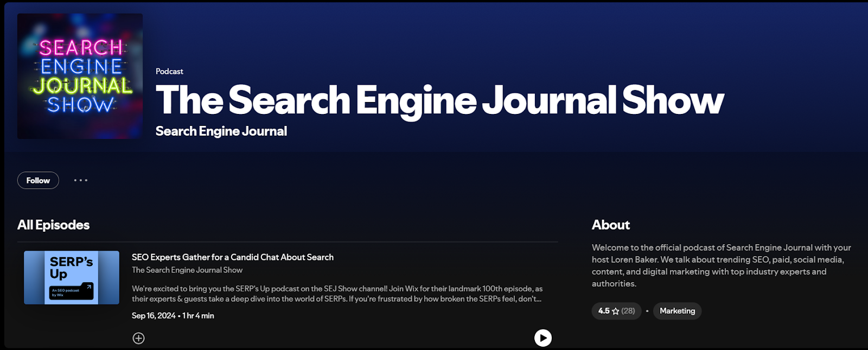Open the podcast cover art image
The width and height of the screenshot is (868, 350).
point(80,76)
